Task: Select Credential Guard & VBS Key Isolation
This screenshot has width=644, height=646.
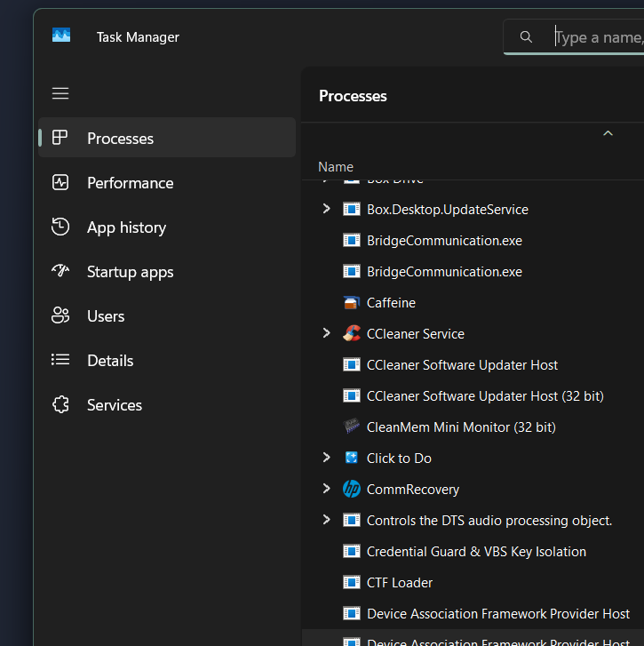Action: (473, 552)
